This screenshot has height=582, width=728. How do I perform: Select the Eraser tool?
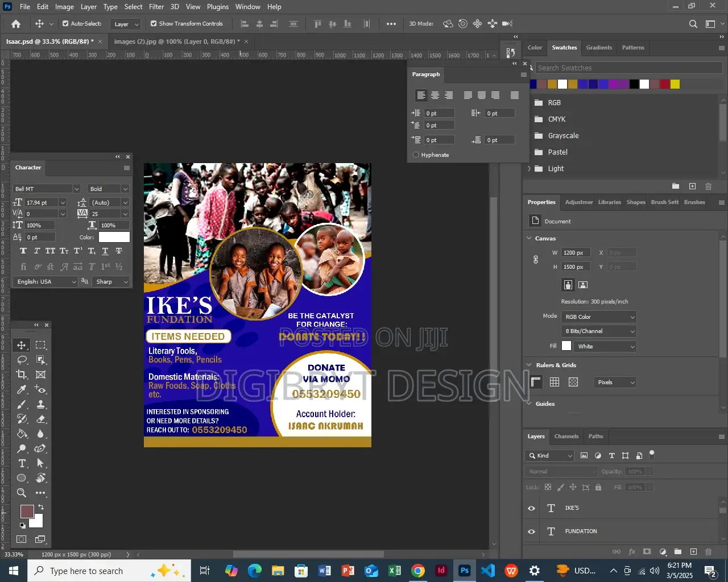(40, 419)
